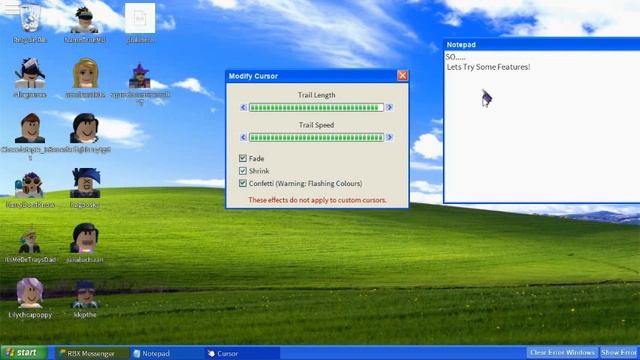The image size is (640, 360).
Task: Select the purple star-hat avatar icon
Action: (x=140, y=76)
